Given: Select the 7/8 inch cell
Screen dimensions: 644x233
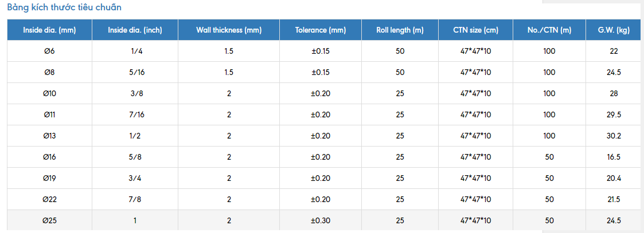Looking at the screenshot, I should point(135,199).
